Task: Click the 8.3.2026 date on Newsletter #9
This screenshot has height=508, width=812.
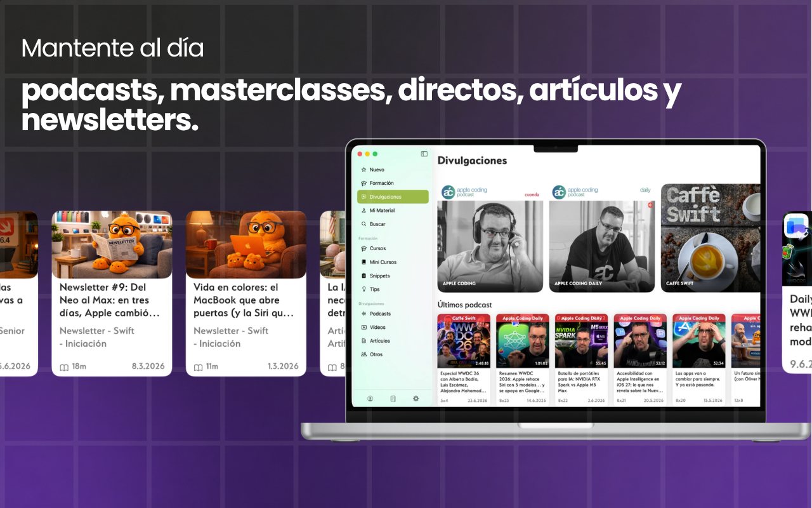Action: pos(148,366)
